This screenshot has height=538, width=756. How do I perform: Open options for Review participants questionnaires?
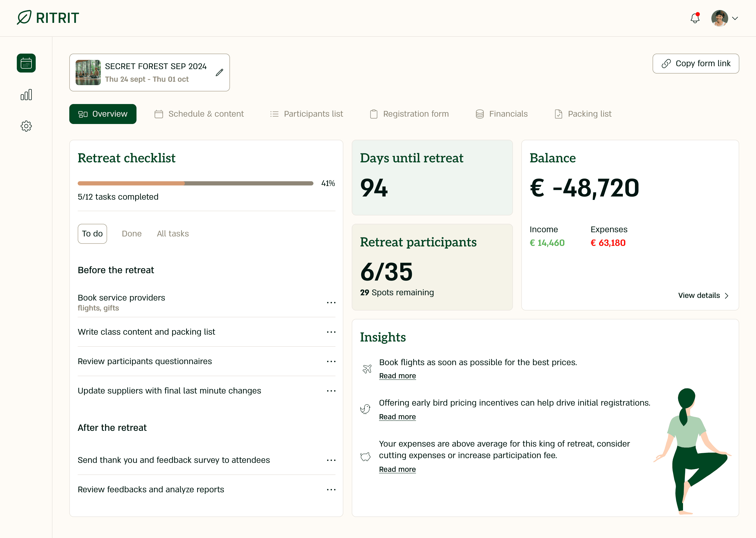[331, 361]
